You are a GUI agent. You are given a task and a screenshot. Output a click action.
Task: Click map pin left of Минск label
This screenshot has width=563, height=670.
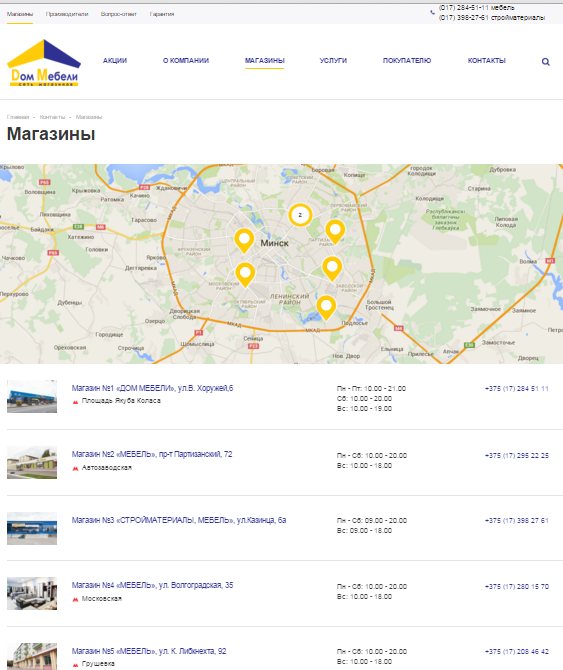pyautogui.click(x=244, y=241)
